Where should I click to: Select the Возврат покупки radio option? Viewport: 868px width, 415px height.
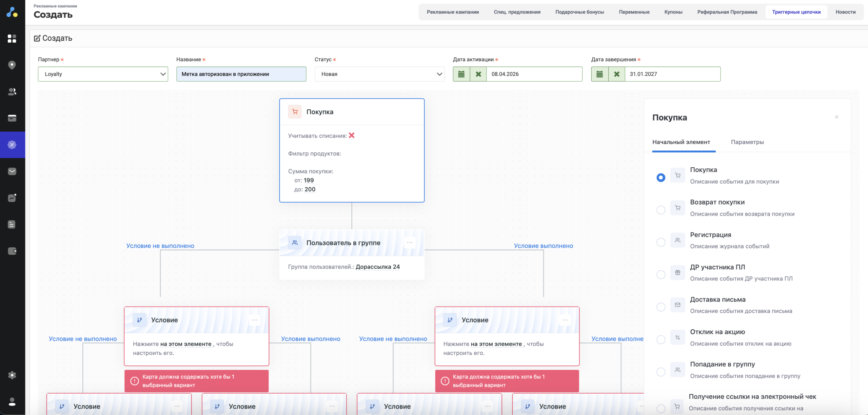pos(660,210)
